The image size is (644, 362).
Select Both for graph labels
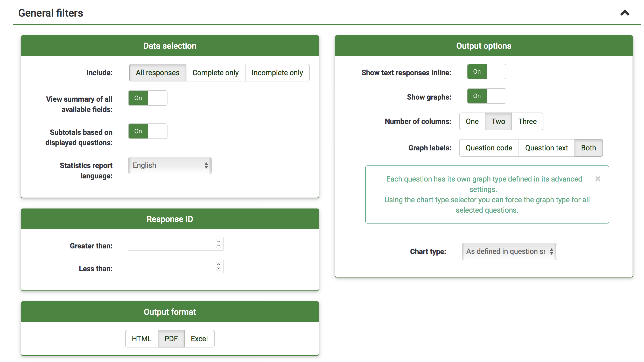(588, 148)
